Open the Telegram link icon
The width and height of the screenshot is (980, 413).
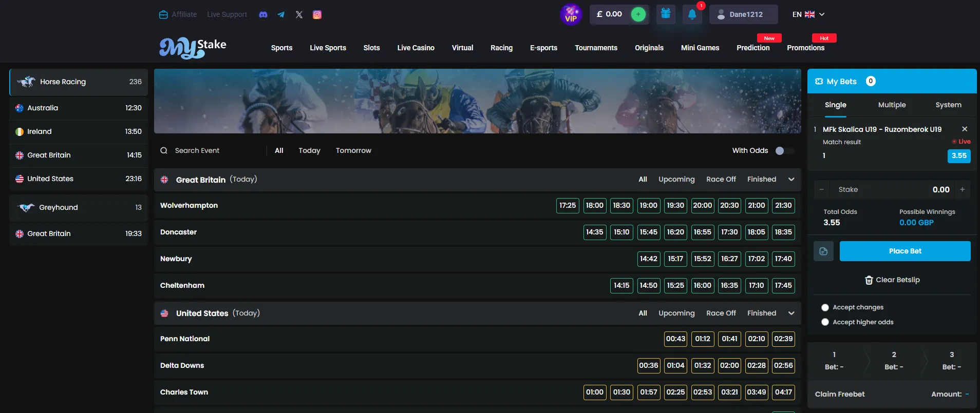pos(281,14)
